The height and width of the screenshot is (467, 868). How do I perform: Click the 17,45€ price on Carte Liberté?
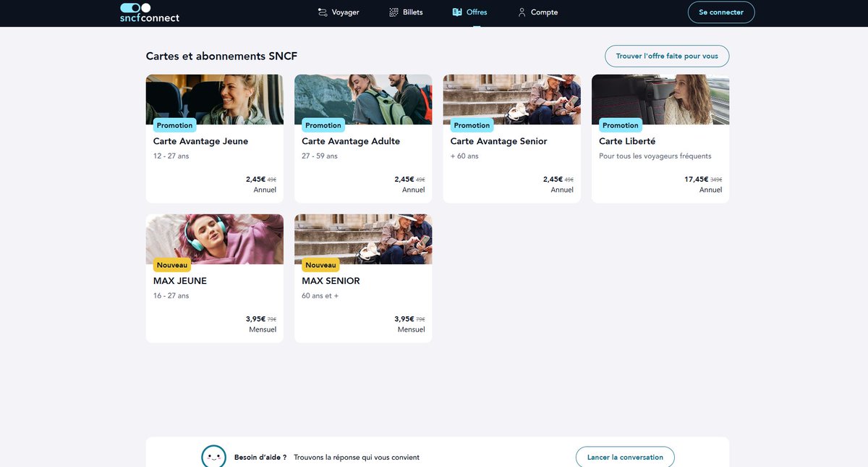[x=697, y=179]
